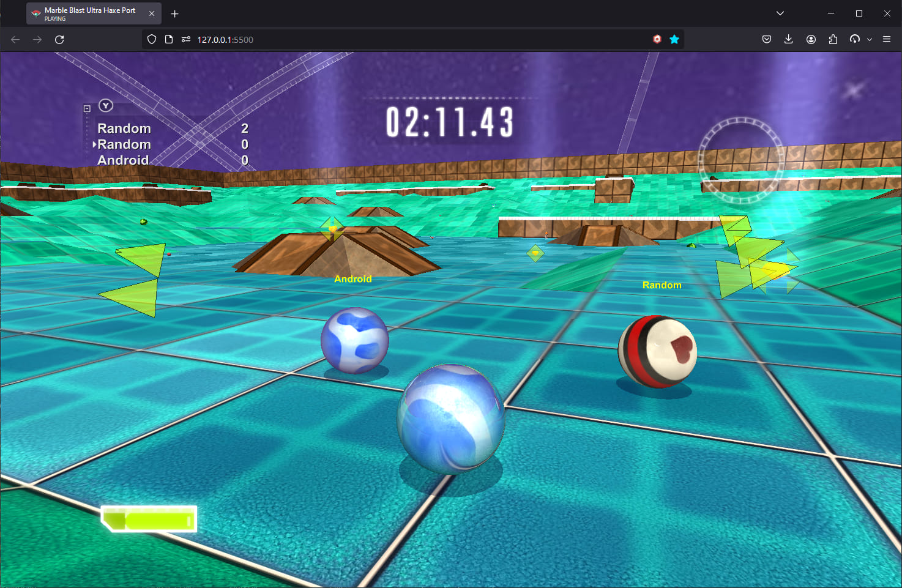Click the save to Pocket icon
This screenshot has height=588, width=902.
(766, 39)
